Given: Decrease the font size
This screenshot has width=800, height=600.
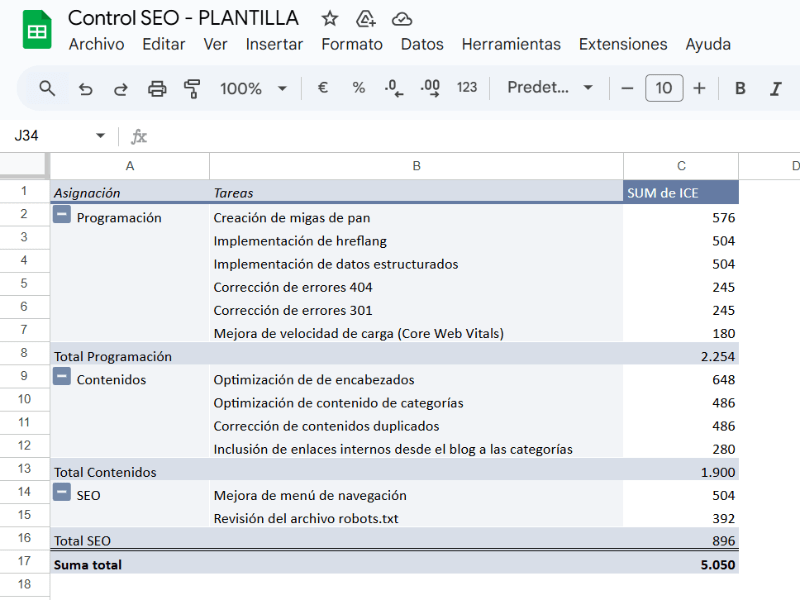Looking at the screenshot, I should [627, 88].
